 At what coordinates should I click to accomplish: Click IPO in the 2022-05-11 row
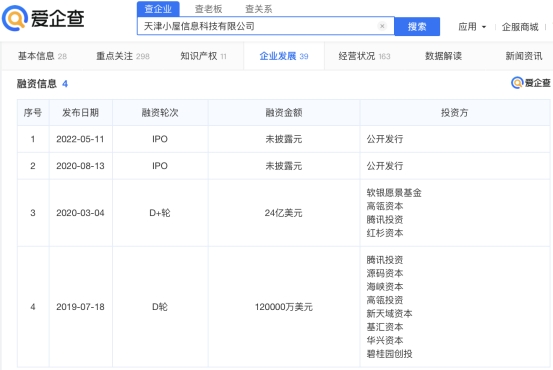click(160, 139)
